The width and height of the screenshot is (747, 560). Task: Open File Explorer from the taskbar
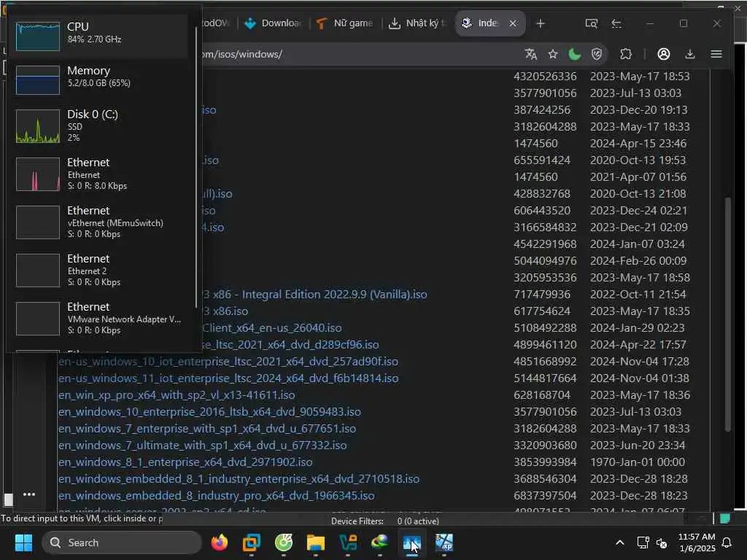[x=315, y=542]
